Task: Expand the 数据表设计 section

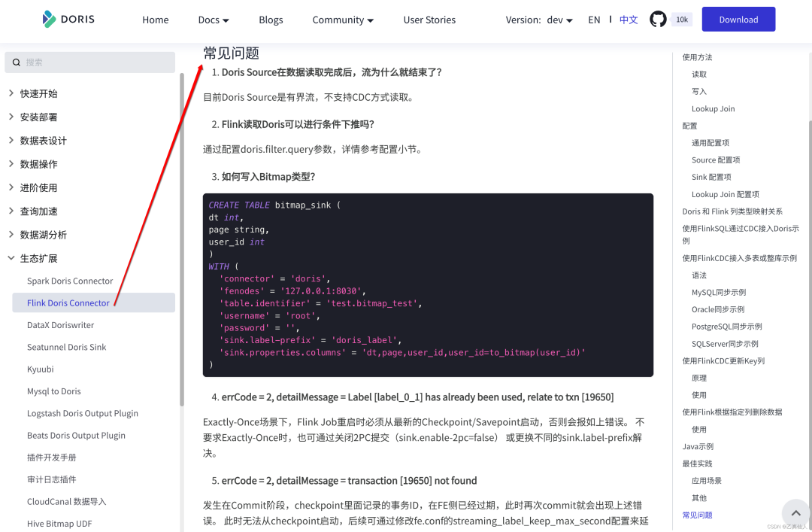Action: tap(44, 141)
